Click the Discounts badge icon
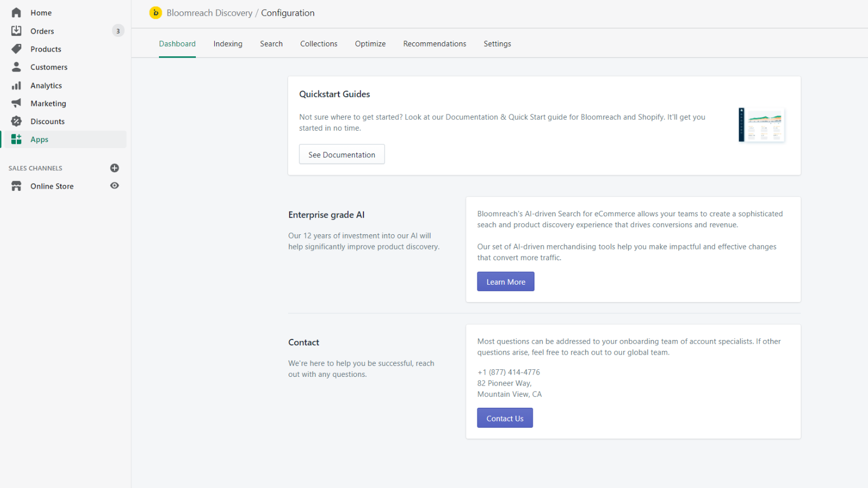The height and width of the screenshot is (488, 868). [16, 121]
